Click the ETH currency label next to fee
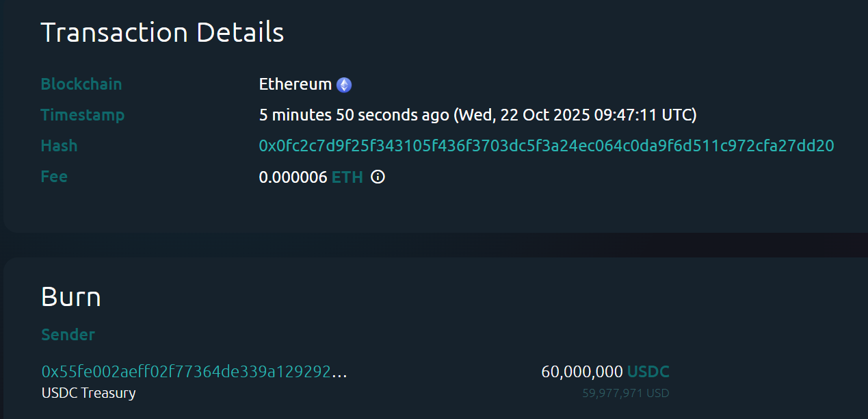 point(348,177)
